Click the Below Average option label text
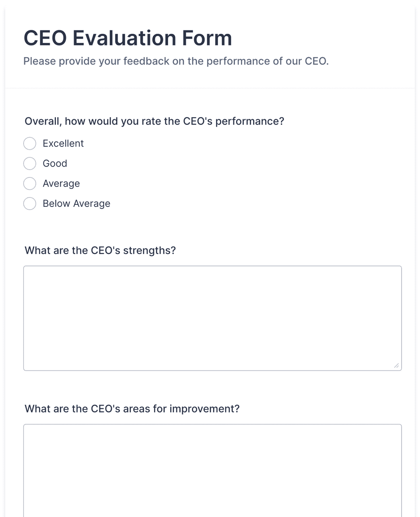The width and height of the screenshot is (420, 517). (x=76, y=204)
